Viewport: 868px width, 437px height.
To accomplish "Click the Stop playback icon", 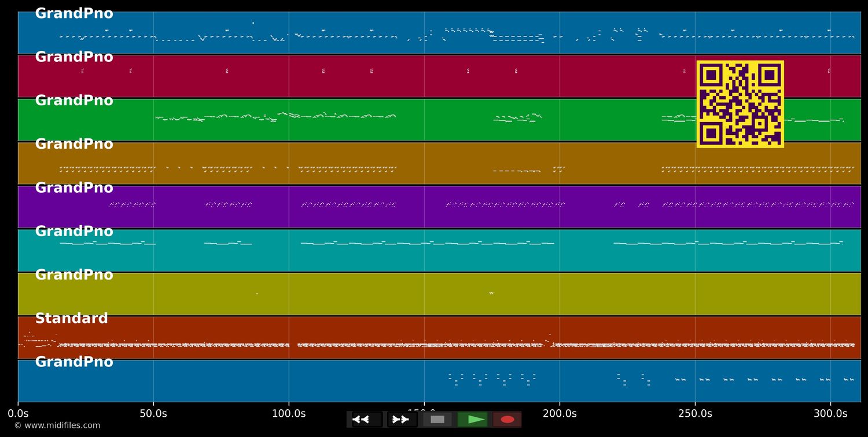I will coord(437,419).
